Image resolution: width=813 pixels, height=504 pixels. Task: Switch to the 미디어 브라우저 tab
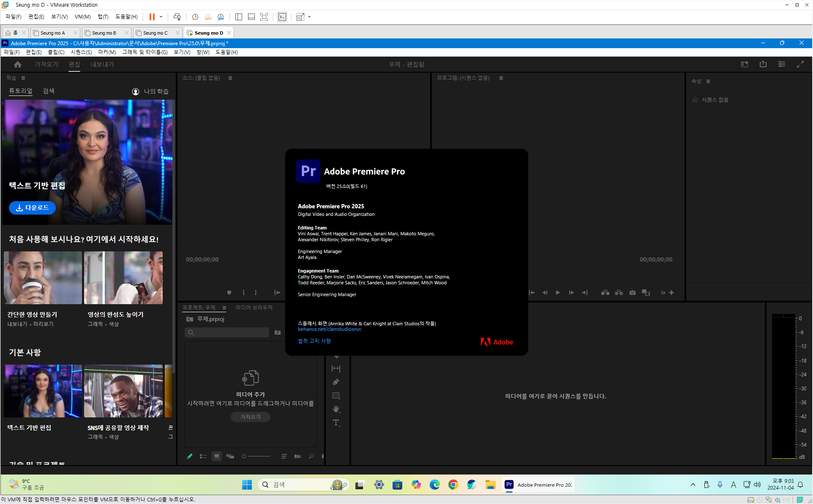(254, 307)
